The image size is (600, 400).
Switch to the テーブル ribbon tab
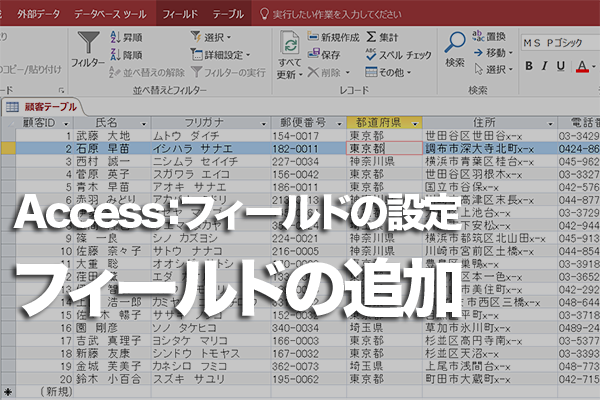pyautogui.click(x=228, y=14)
